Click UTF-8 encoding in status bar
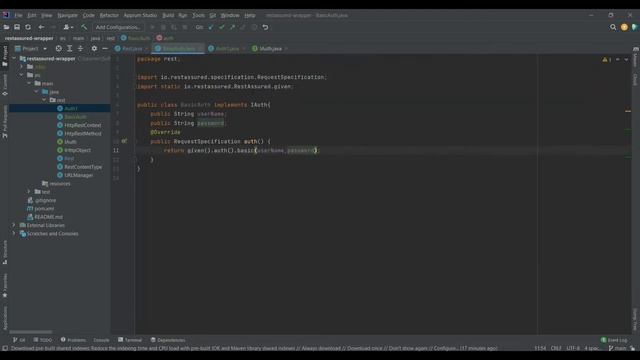This screenshot has height=360, width=640. (573, 348)
